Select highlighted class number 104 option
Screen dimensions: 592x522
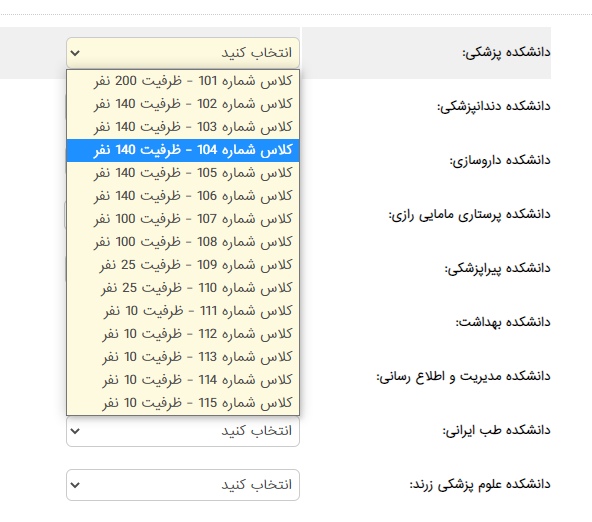[x=183, y=150]
